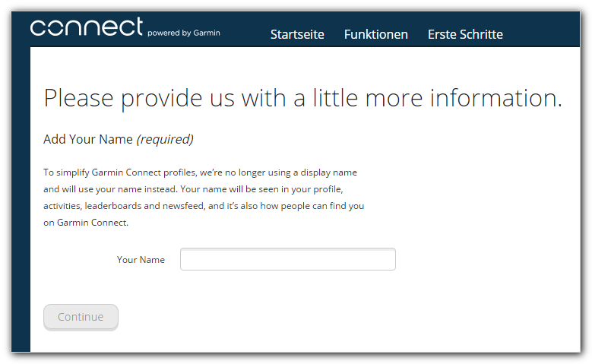Select Erste Schritte in top navigation

(465, 34)
